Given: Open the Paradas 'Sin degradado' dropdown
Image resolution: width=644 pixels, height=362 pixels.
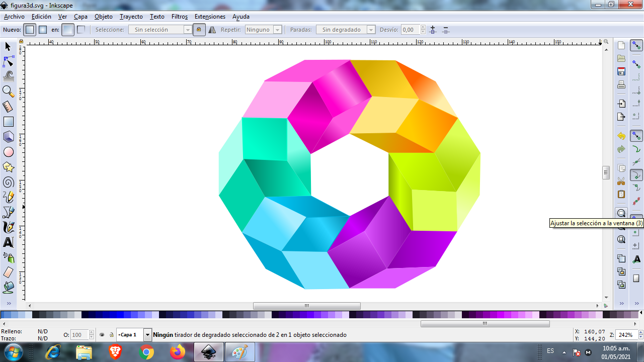Looking at the screenshot, I should coord(346,30).
